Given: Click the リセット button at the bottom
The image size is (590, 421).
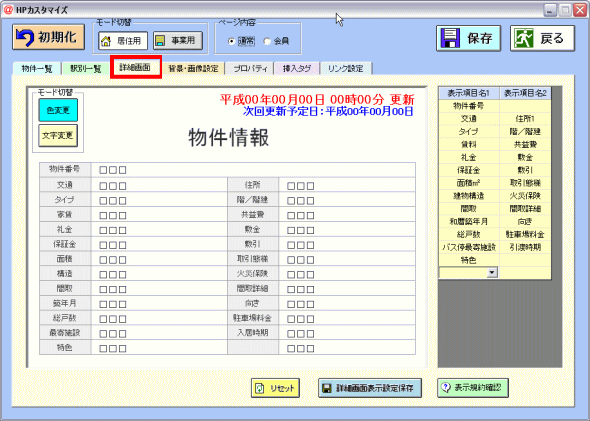Looking at the screenshot, I should coord(275,388).
